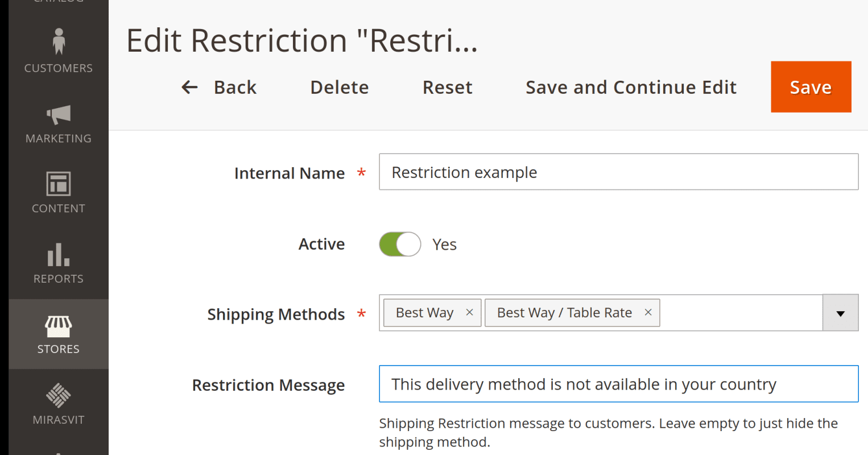Click the Delete button
Screen dimensions: 868x455
340,87
